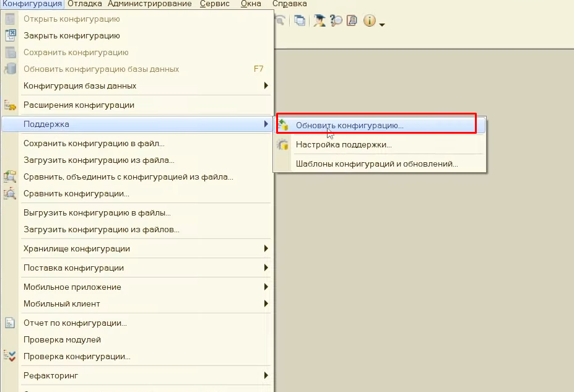Open the Окна menu
Screen dimensions: 574x392
pos(251,4)
